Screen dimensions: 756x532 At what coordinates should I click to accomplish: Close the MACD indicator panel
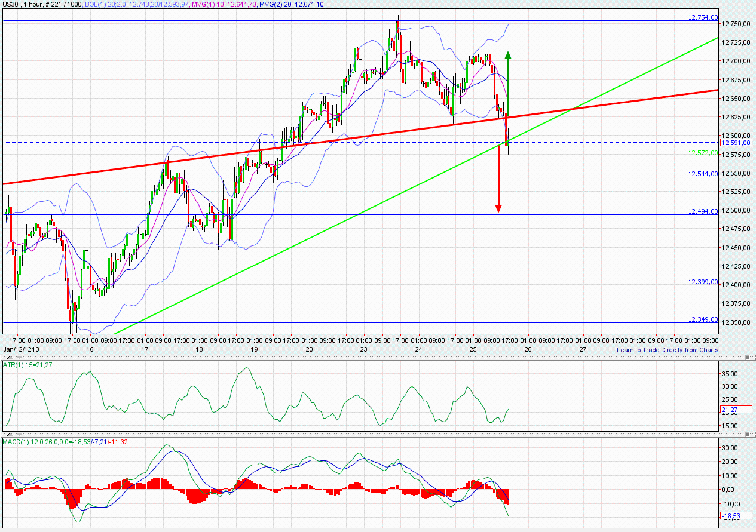tap(748, 434)
